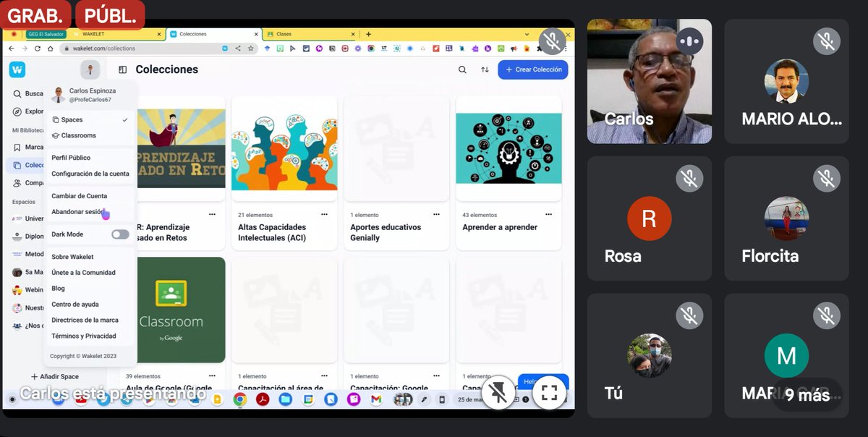This screenshot has height=437, width=868.
Task: Select Florcita's participant tile
Action: click(786, 218)
